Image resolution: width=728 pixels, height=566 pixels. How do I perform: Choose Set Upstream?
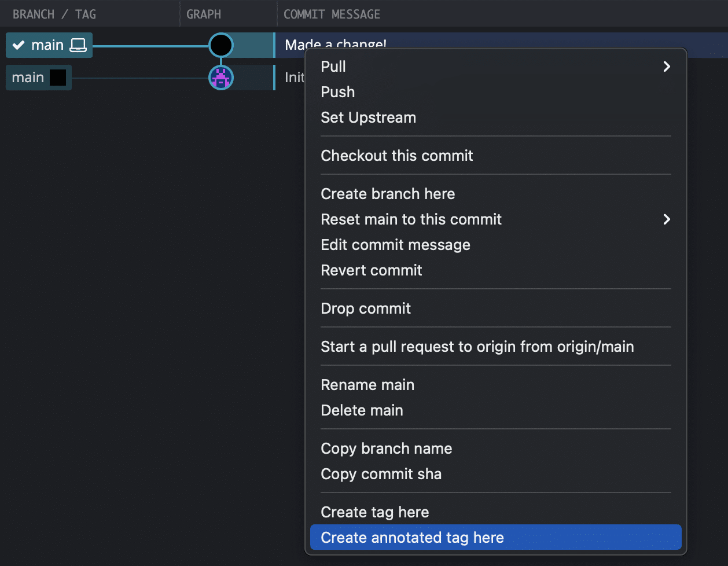[x=368, y=117]
